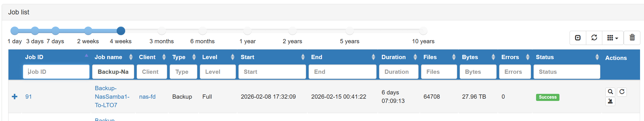Click the restore icon for job 91
644x121 pixels.
pyautogui.click(x=610, y=101)
